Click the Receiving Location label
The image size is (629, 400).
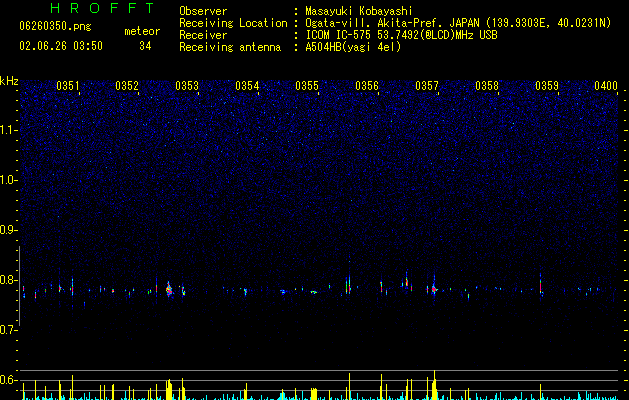(x=233, y=23)
